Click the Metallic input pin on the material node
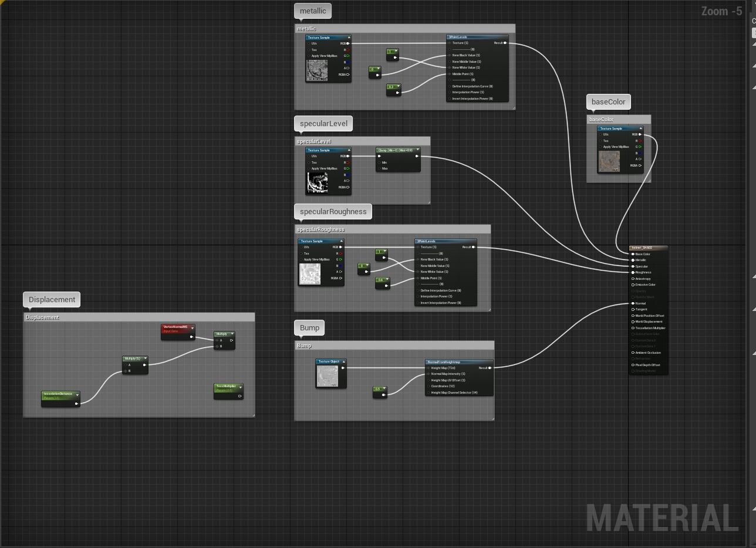The width and height of the screenshot is (756, 548). point(632,260)
